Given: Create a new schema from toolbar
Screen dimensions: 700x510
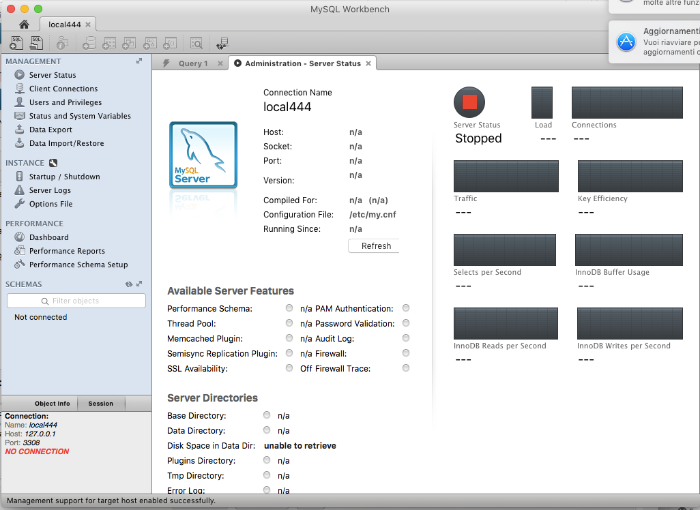Looking at the screenshot, I should click(x=89, y=43).
